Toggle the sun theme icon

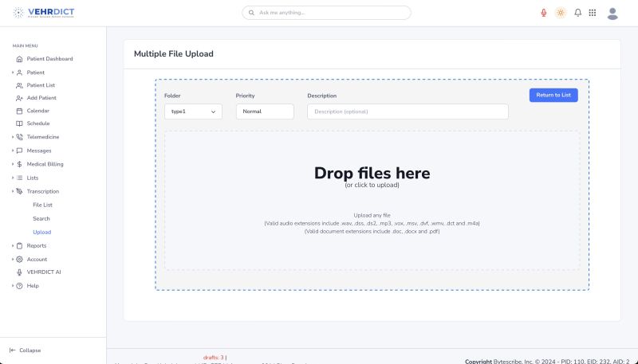561,13
